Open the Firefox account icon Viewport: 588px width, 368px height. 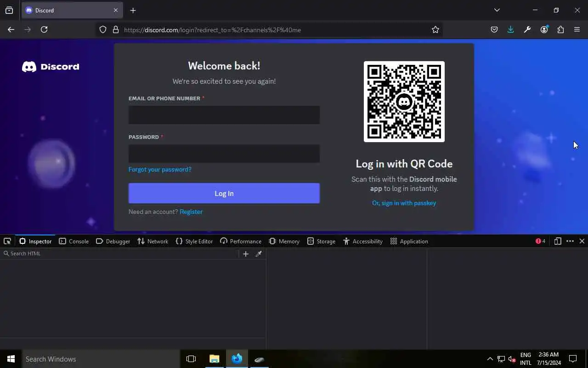click(544, 29)
